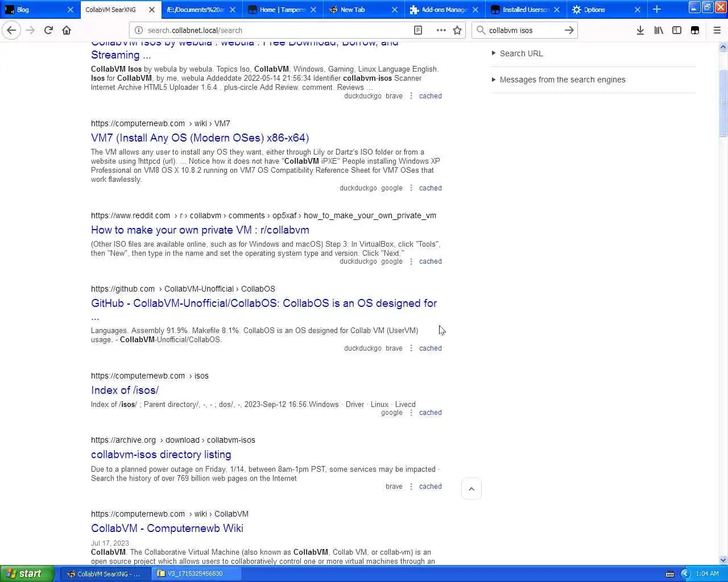Open cached copy of Index of /isos/
The image size is (728, 582).
click(x=430, y=413)
